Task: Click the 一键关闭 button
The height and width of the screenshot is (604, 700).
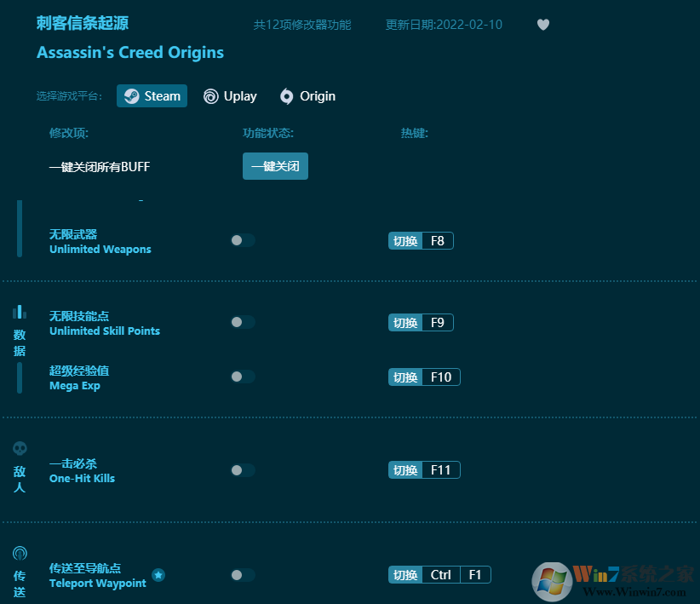Action: (x=275, y=166)
